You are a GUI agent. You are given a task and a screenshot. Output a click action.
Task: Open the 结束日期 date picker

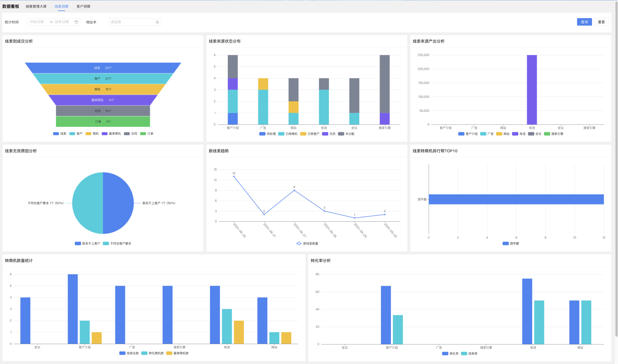click(62, 22)
